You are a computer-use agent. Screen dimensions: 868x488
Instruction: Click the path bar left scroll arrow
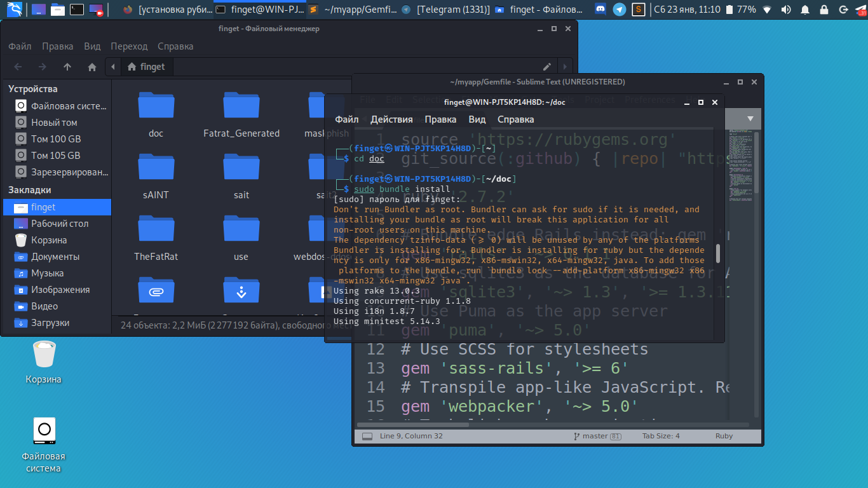click(113, 67)
